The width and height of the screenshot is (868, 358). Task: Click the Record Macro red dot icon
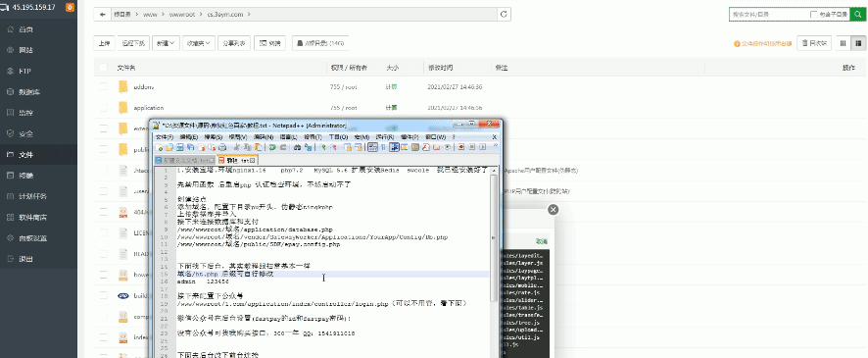[461, 147]
